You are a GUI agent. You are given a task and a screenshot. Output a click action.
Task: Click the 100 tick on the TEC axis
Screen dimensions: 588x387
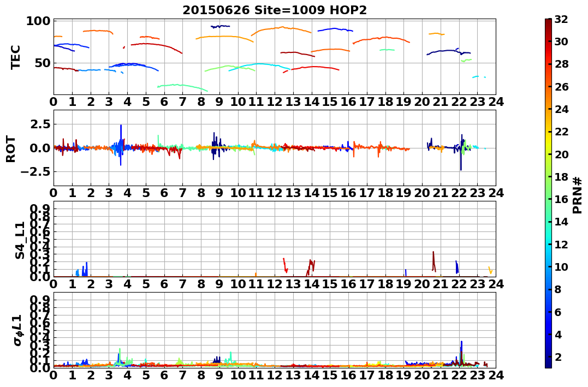38,21
